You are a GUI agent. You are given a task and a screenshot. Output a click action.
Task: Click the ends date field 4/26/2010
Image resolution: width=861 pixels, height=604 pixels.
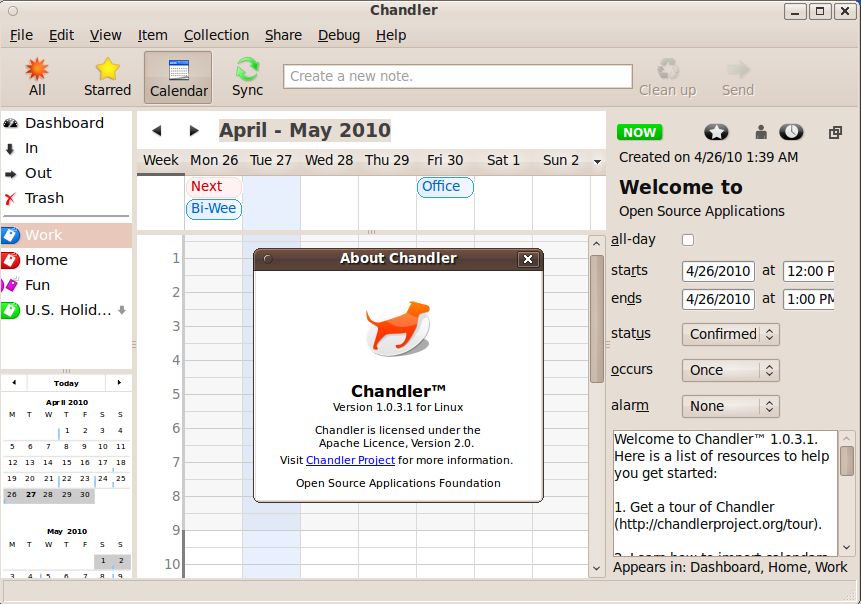[x=718, y=299]
